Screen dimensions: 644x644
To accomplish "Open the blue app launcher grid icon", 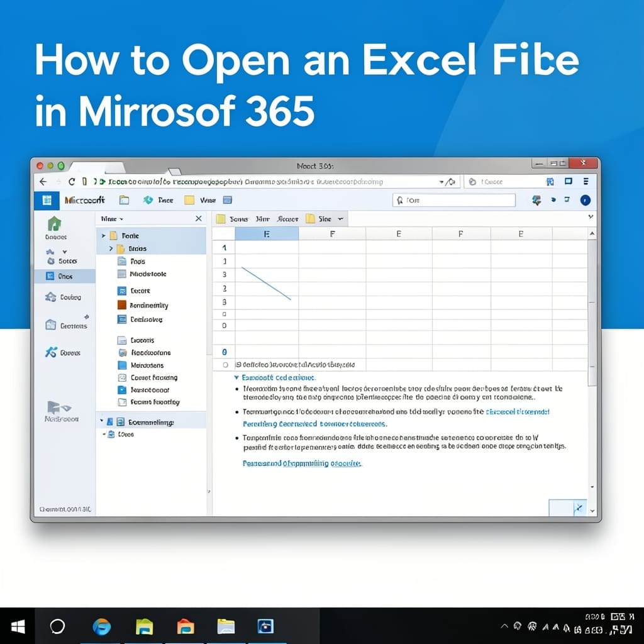I will (x=47, y=200).
